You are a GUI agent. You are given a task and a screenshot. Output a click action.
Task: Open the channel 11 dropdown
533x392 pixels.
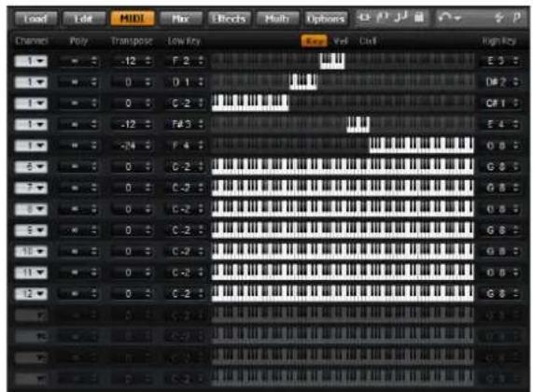coord(31,273)
